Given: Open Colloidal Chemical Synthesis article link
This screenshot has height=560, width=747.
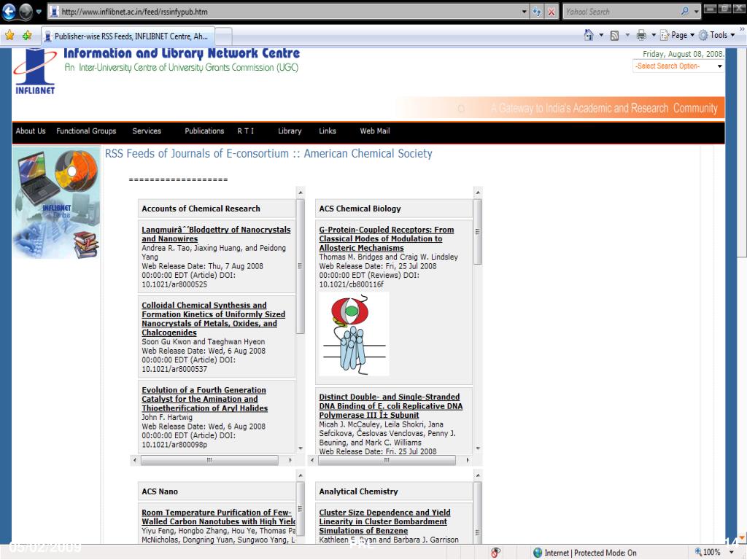Looking at the screenshot, I should 213,319.
